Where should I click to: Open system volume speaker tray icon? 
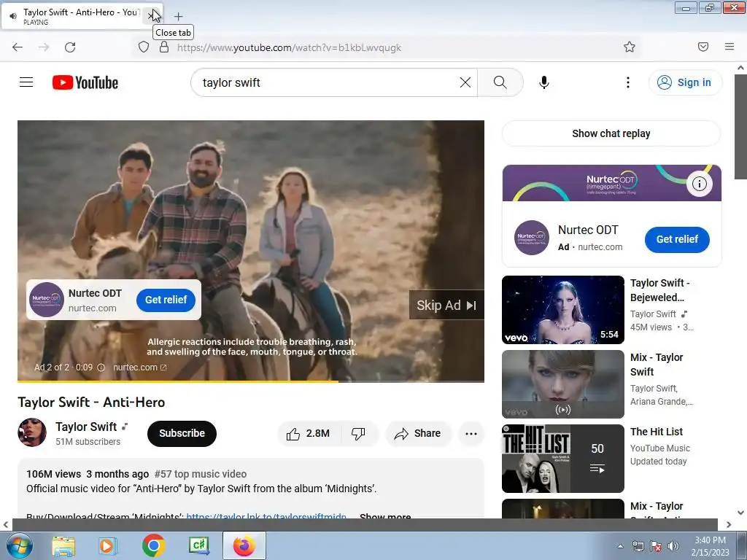pyautogui.click(x=673, y=546)
